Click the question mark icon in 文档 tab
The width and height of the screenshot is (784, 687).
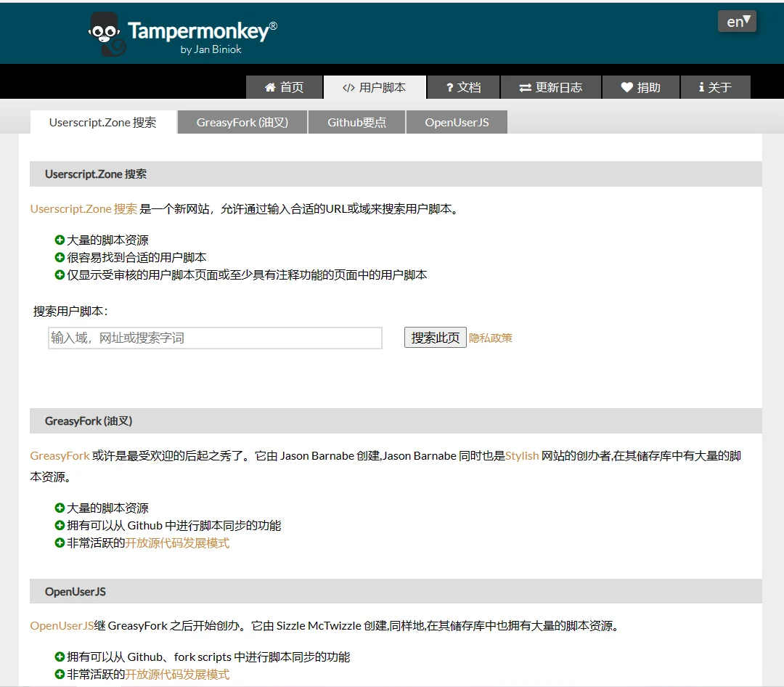tap(449, 88)
